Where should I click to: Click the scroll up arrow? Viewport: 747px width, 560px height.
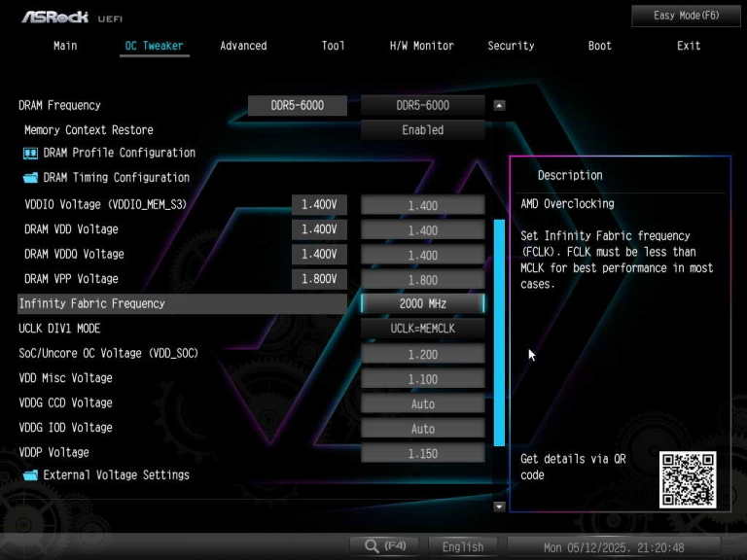(499, 105)
